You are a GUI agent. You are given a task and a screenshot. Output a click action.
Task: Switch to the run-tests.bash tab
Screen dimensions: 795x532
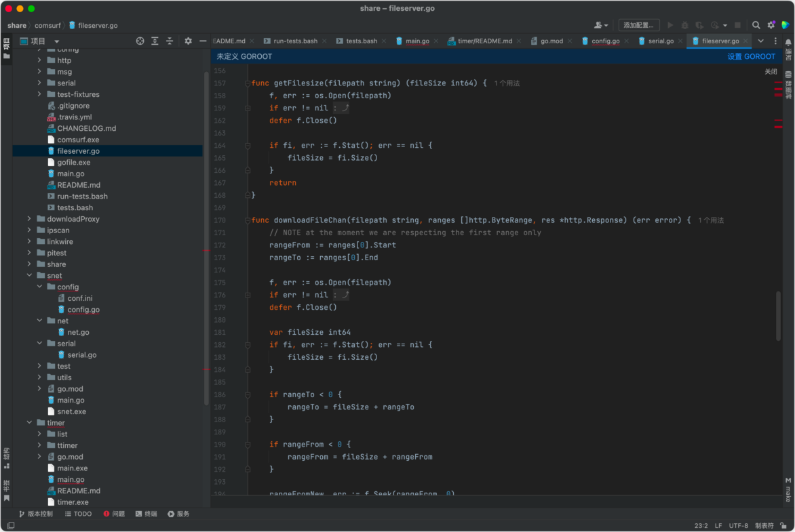tap(294, 41)
